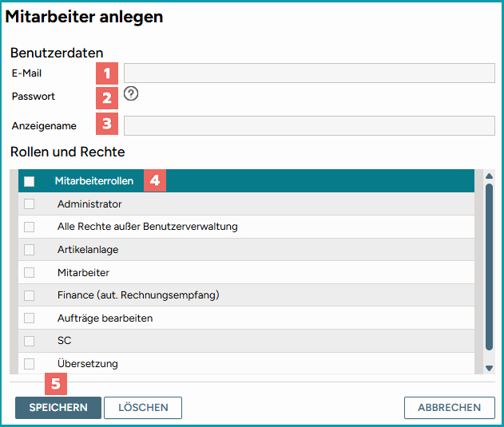Image resolution: width=504 pixels, height=427 pixels.
Task: Check Alle Rechte außer Benutzerverwaltung role
Action: tap(29, 227)
